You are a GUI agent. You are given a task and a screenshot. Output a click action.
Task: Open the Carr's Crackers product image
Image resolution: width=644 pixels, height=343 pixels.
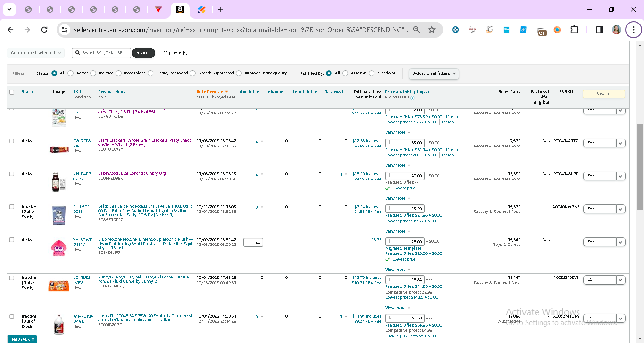pos(59,149)
